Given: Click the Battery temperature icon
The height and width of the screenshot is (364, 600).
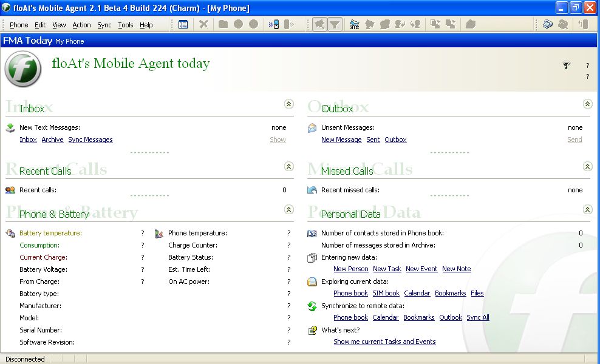Looking at the screenshot, I should click(10, 233).
